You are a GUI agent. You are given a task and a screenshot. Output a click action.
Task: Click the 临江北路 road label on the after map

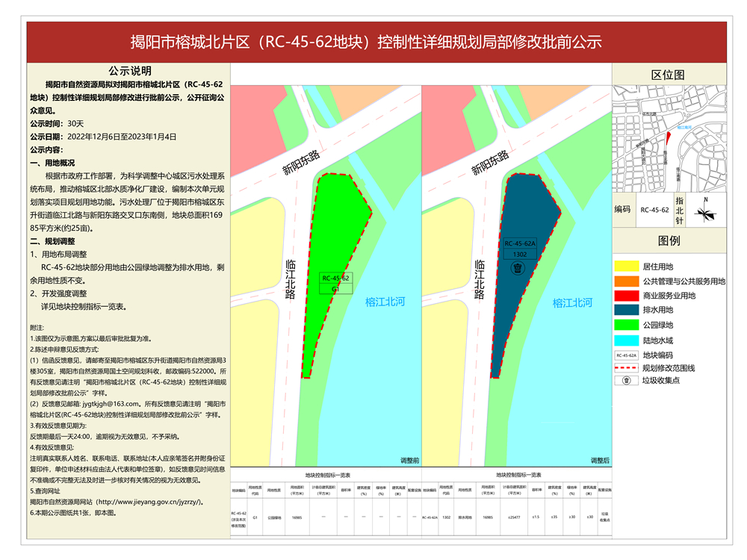480,279
